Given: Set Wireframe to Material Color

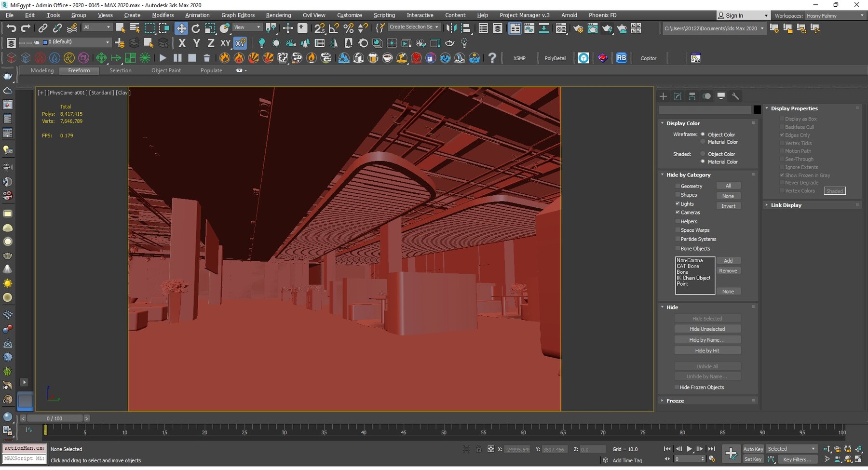Looking at the screenshot, I should tap(703, 142).
